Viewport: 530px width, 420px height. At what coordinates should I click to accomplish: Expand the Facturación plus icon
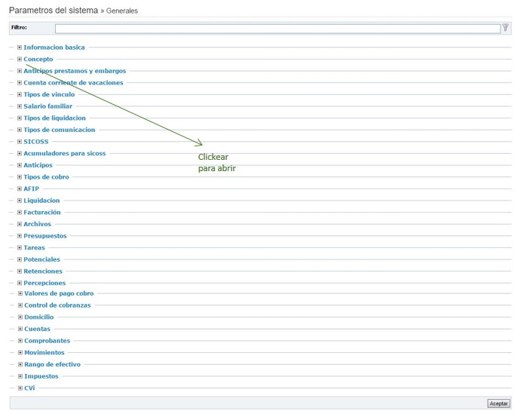click(20, 213)
